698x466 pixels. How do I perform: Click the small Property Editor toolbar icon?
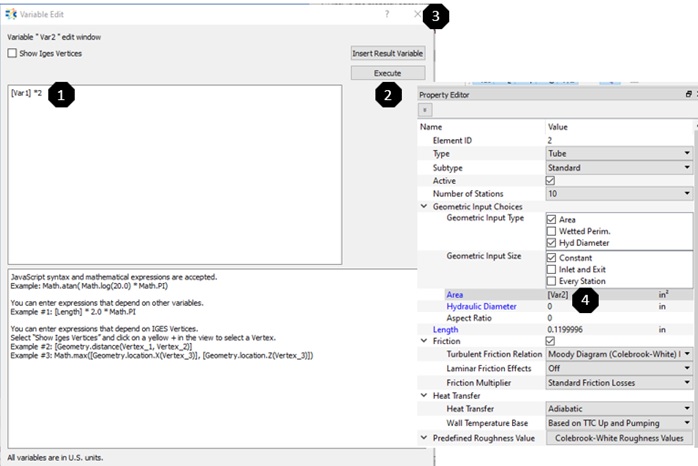[x=426, y=110]
